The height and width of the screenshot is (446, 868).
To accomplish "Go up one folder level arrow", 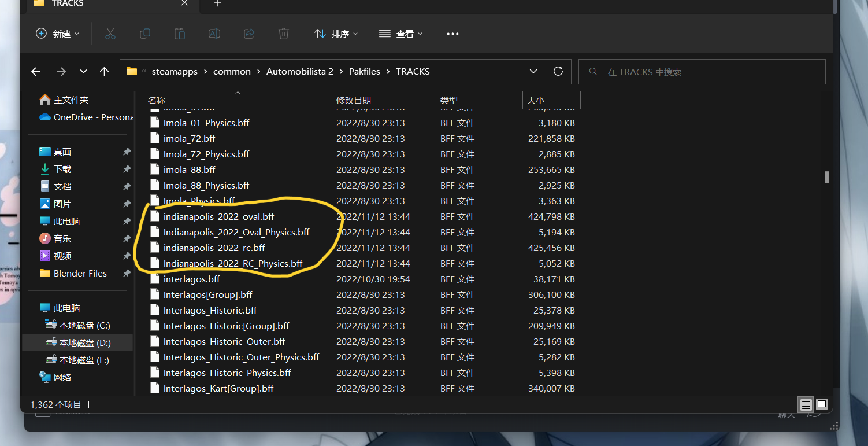I will (104, 72).
